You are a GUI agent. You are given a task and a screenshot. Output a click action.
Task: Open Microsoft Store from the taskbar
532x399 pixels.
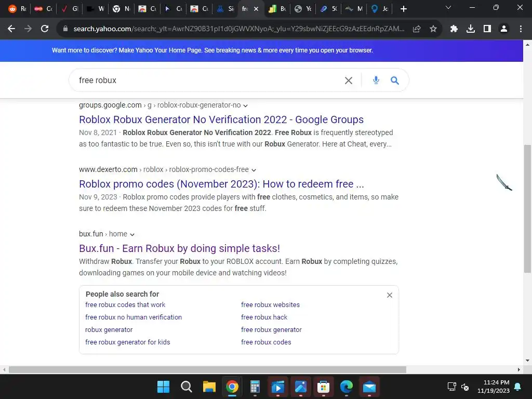pos(323,387)
